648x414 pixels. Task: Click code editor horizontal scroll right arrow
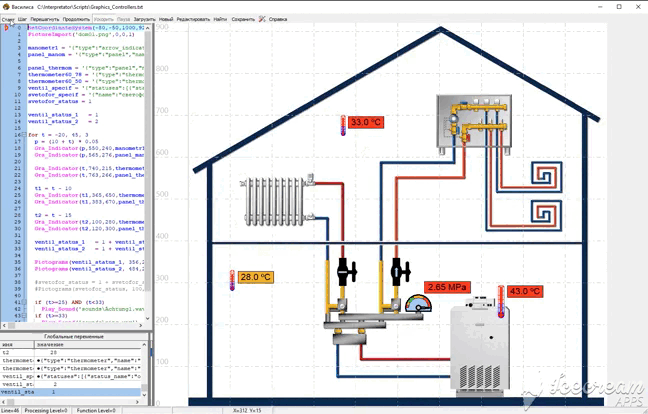coord(141,326)
